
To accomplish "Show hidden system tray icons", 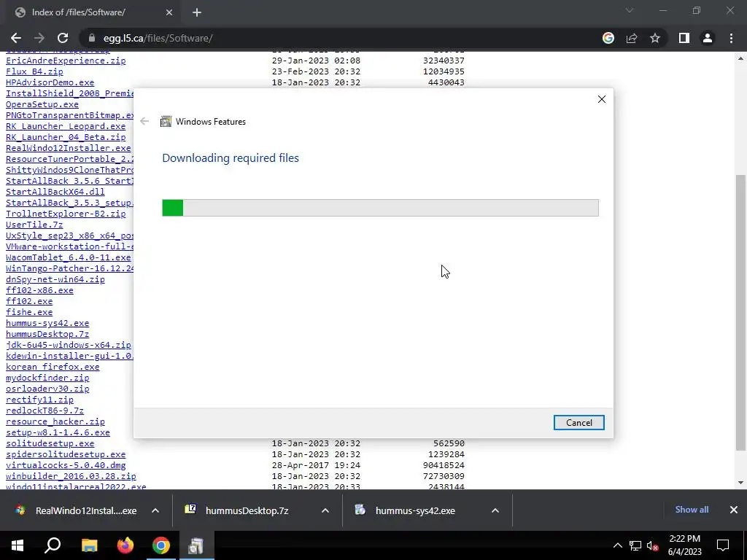I will click(617, 545).
